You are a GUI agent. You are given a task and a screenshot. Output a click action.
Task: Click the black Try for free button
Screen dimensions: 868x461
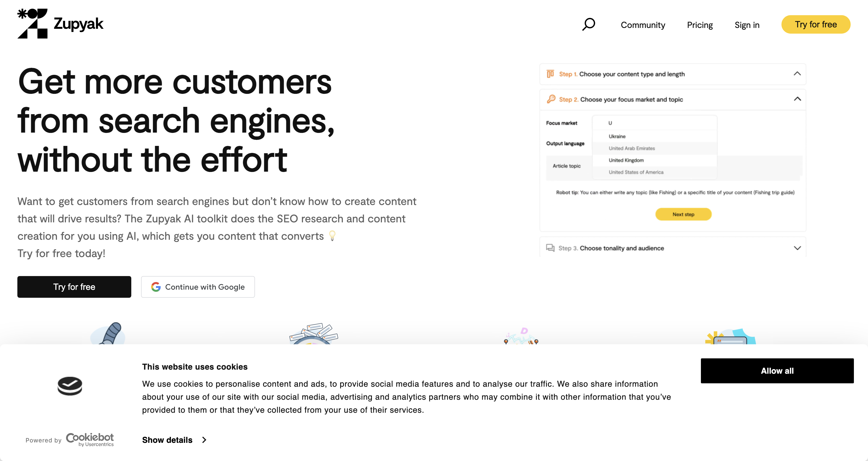74,287
